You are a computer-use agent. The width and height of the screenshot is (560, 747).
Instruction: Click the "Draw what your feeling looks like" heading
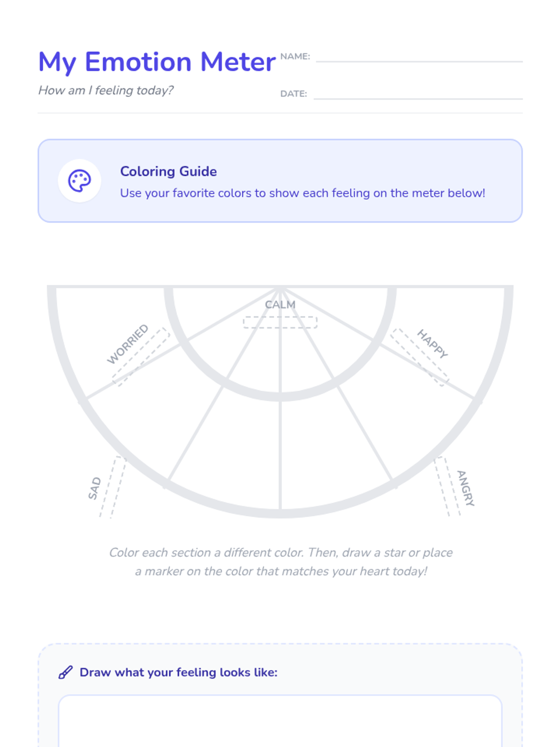click(x=178, y=672)
